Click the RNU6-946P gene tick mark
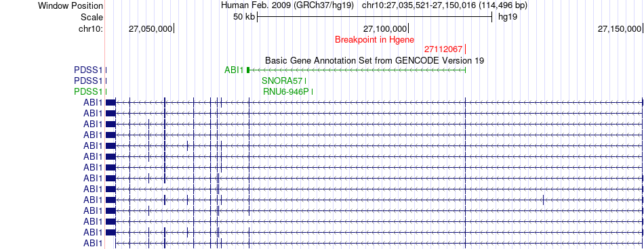644x249 pixels. coord(312,91)
